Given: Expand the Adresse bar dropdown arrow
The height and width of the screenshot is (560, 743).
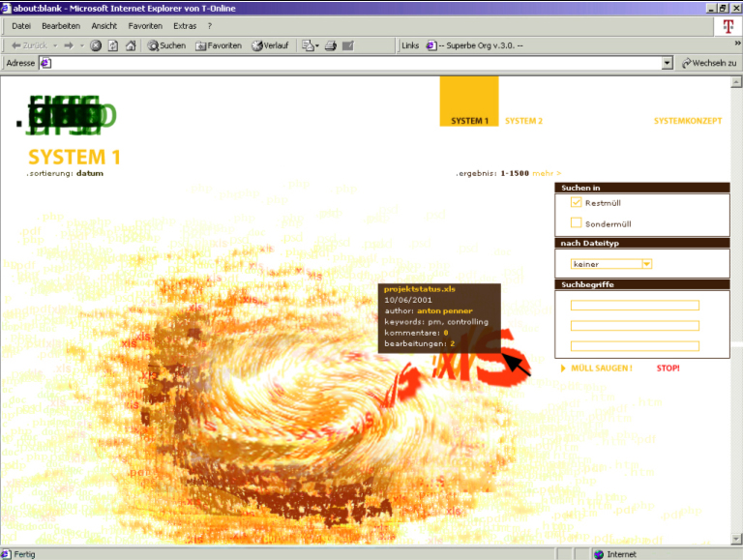Looking at the screenshot, I should [x=667, y=63].
